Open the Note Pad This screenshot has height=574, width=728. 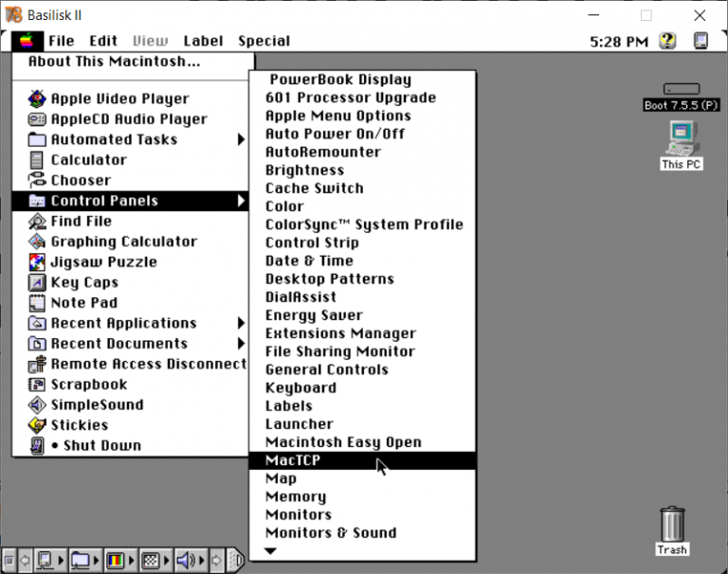coord(130,303)
